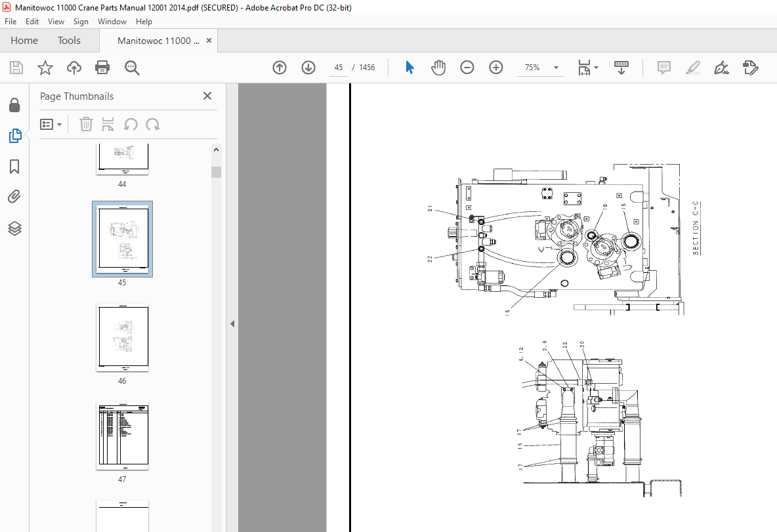Viewport: 777px width, 532px height.
Task: Open the Bookmarks panel icon
Action: tap(14, 167)
